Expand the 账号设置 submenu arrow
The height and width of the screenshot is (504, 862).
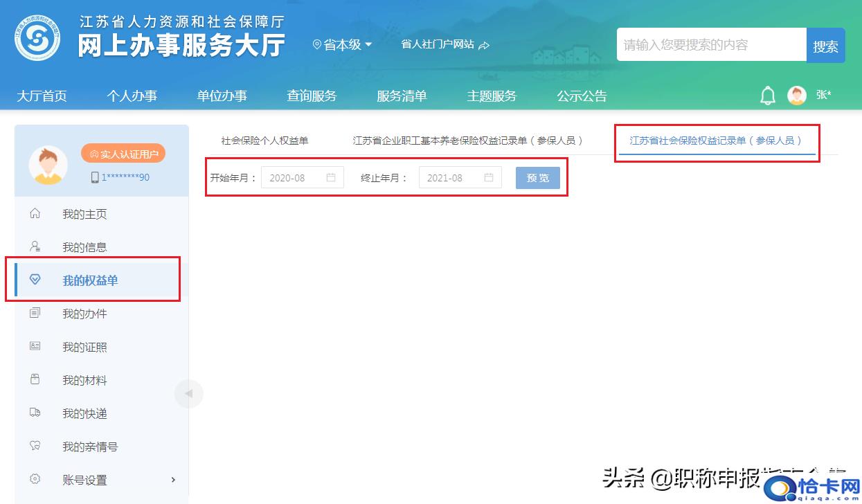coord(173,480)
